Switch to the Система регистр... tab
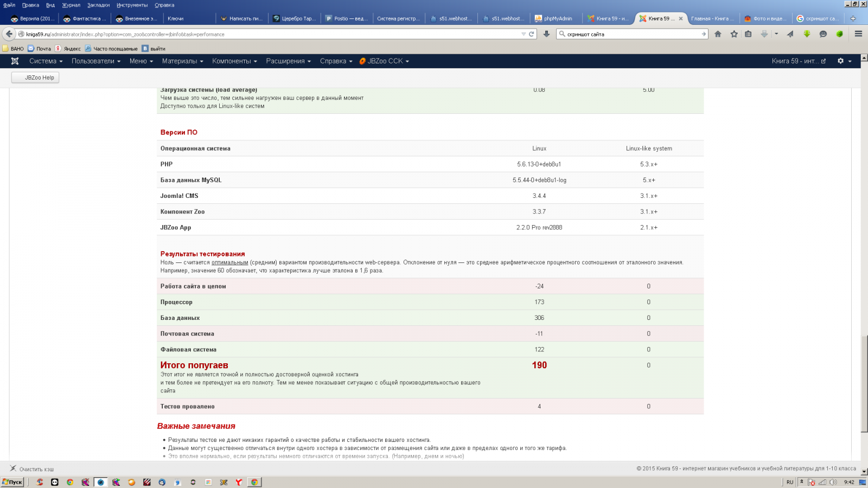This screenshot has height=488, width=868. 399,18
